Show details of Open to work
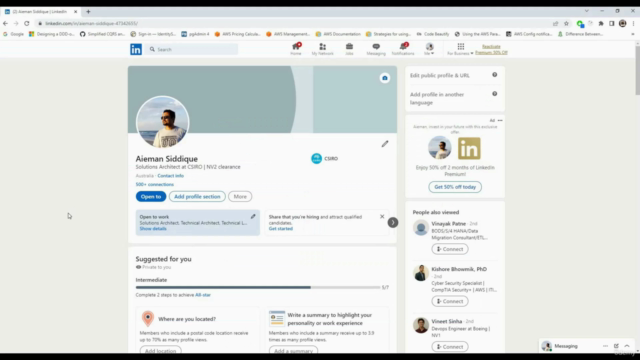The width and height of the screenshot is (640, 360). 153,229
